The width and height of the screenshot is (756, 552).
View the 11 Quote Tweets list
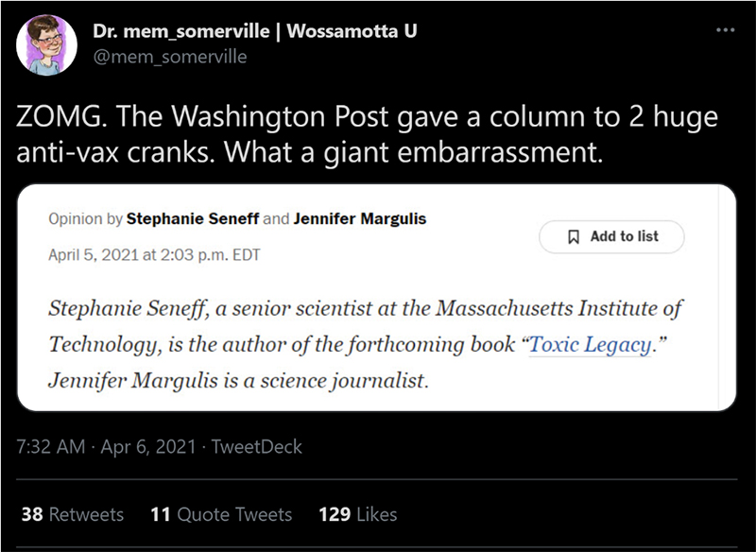click(x=221, y=514)
